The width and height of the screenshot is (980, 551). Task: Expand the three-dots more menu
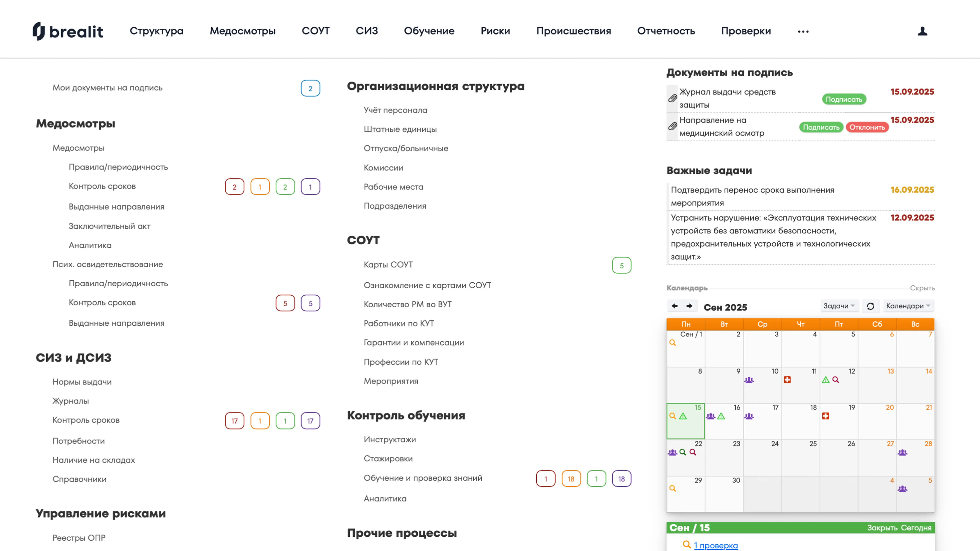point(803,32)
